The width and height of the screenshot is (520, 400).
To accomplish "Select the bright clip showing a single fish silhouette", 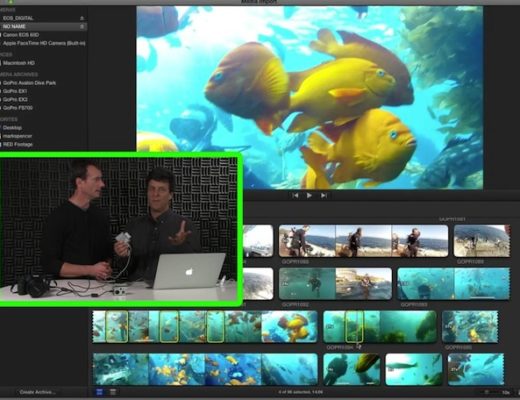I will click(x=414, y=369).
